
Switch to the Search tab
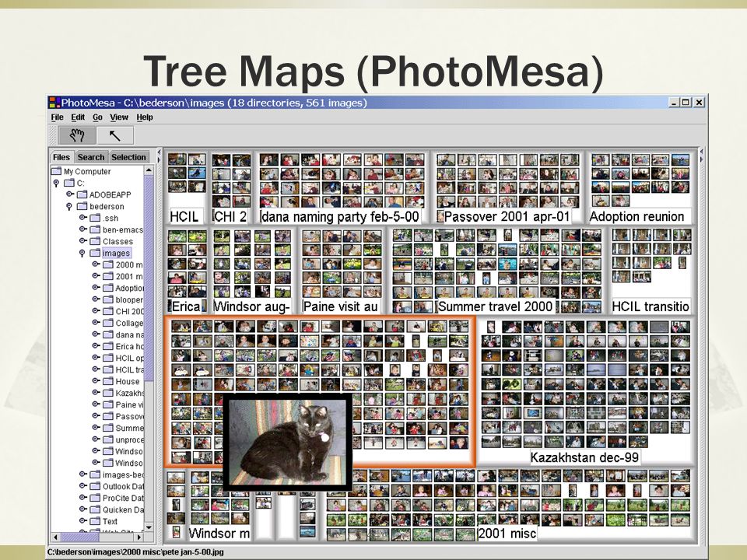tap(91, 157)
